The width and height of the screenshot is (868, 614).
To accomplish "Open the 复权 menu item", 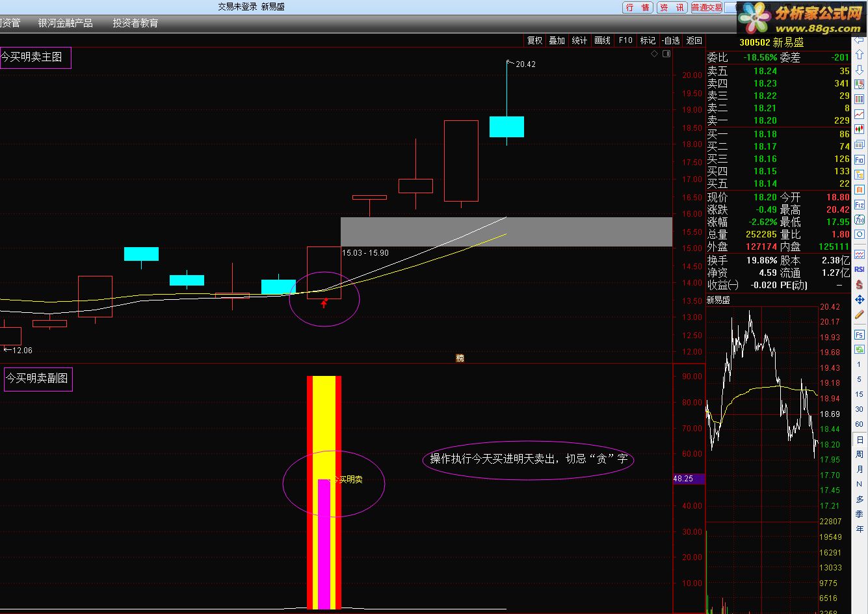I will pos(534,40).
